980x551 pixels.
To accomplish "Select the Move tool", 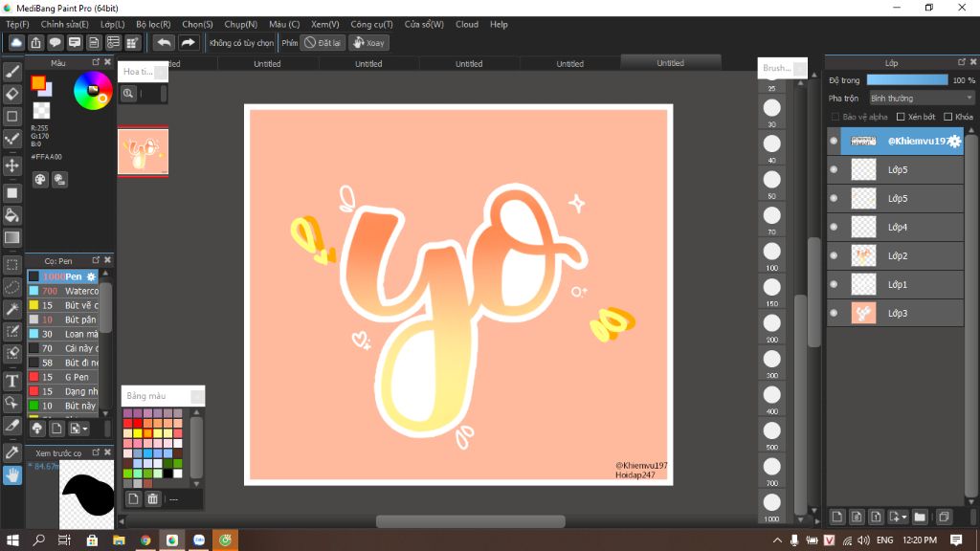I will pos(11,165).
